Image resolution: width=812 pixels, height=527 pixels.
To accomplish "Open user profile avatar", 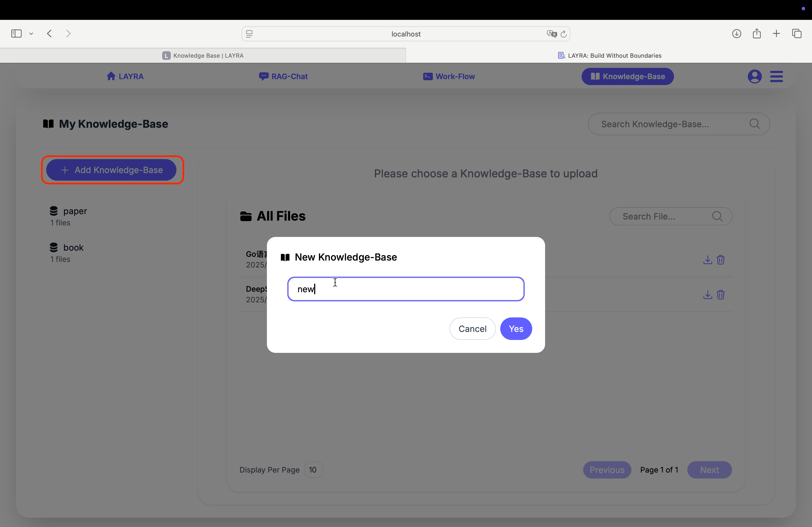I will [x=754, y=76].
